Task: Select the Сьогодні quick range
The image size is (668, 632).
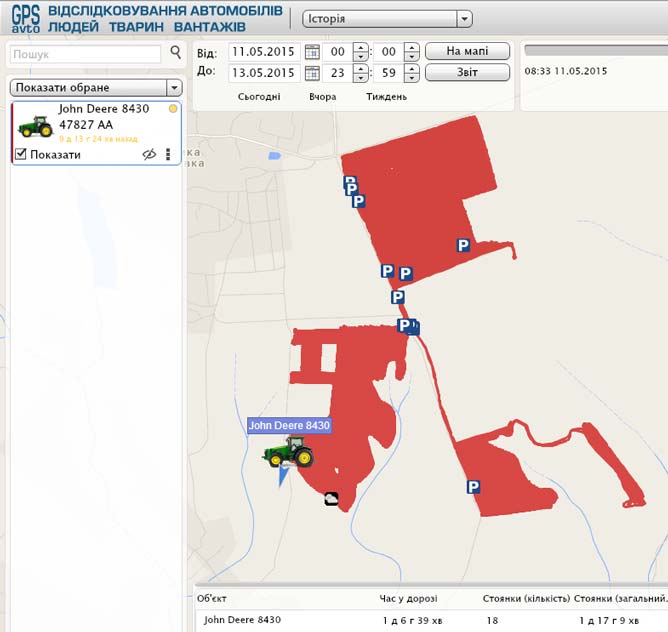Action: pos(259,97)
